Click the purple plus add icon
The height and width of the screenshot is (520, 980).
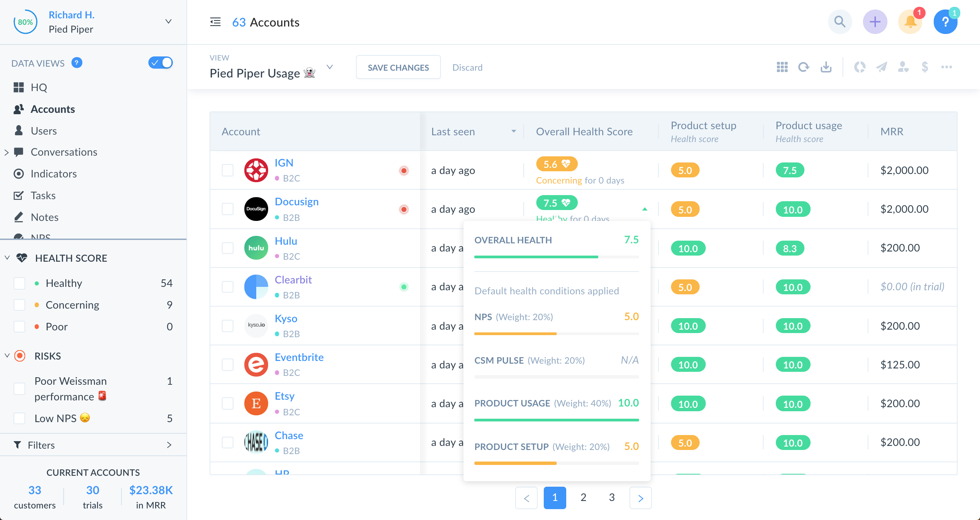875,22
